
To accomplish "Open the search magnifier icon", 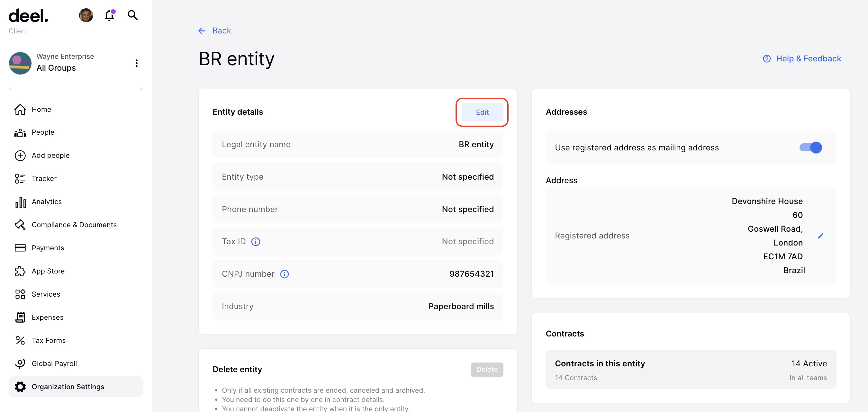I will pyautogui.click(x=132, y=15).
